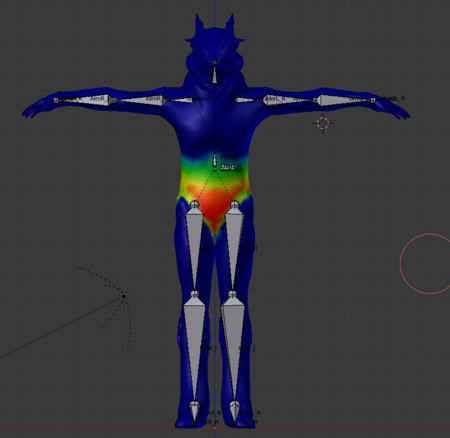Click the orange object origin dot between the feet
Screen dimensions: 450x438
click(215, 428)
